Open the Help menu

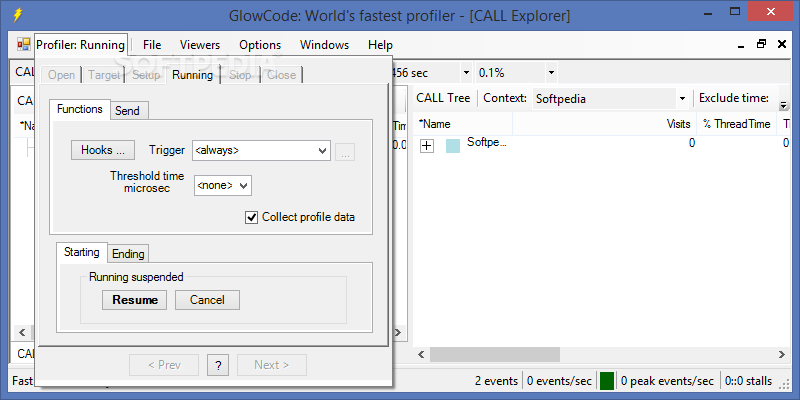(381, 45)
